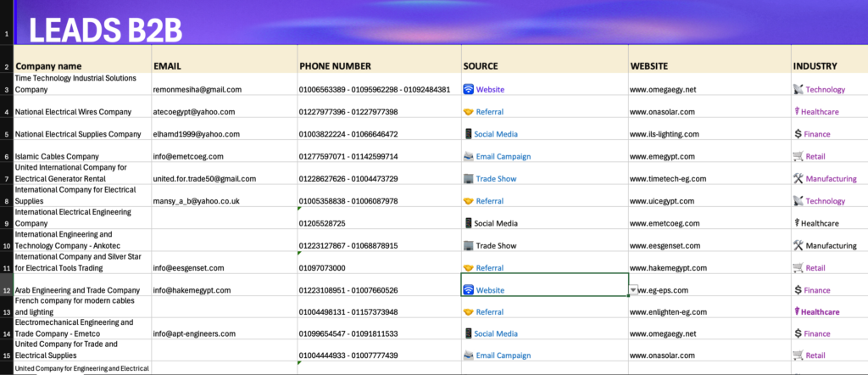Click Wi-Fi icon in Time Technology row Source cell

tap(468, 89)
